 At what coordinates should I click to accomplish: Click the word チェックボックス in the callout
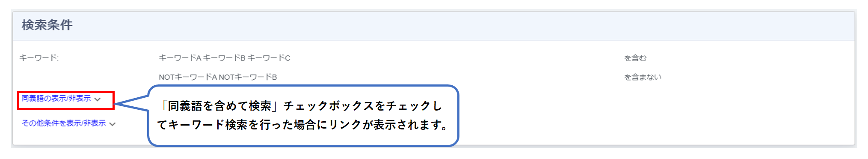coord(328,106)
